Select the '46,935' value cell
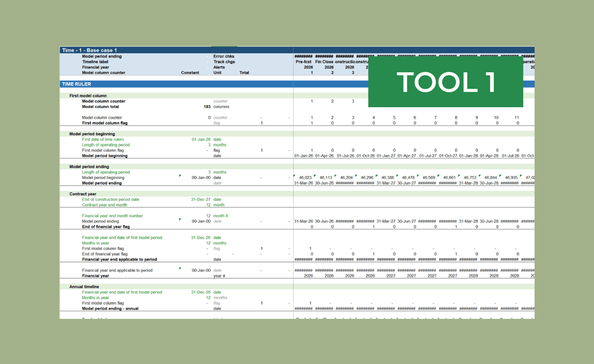 click(511, 177)
